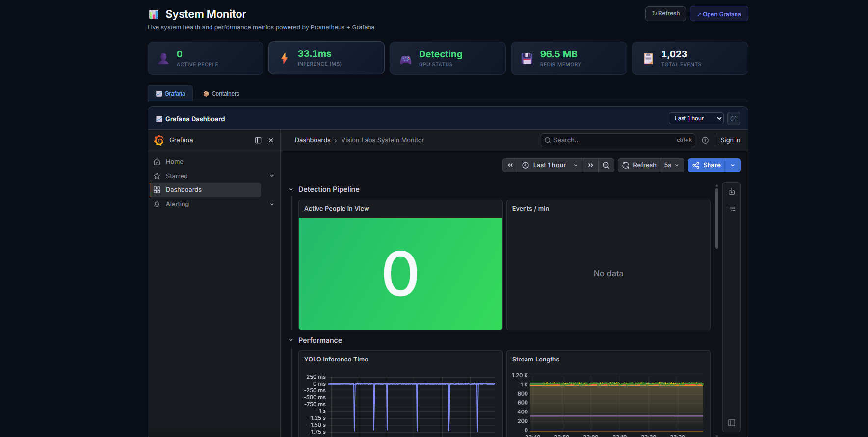868x437 pixels.
Task: Open the 5s refresh interval dropdown
Action: tap(672, 165)
